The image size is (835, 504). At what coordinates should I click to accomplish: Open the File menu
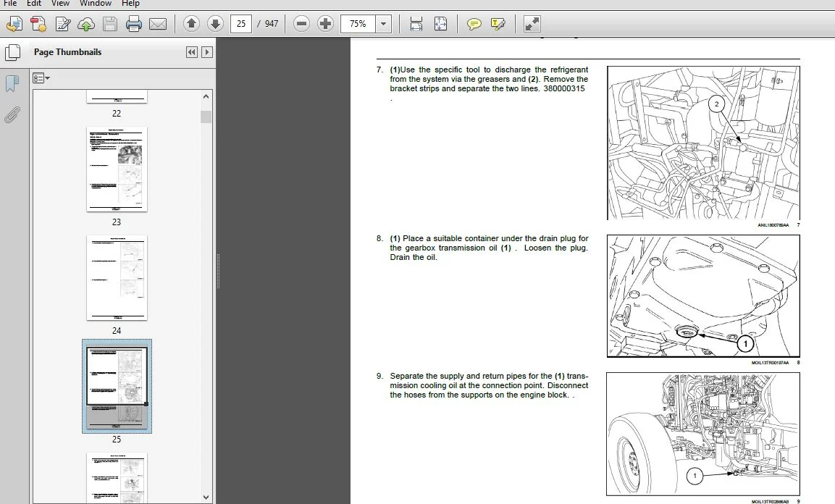click(10, 3)
